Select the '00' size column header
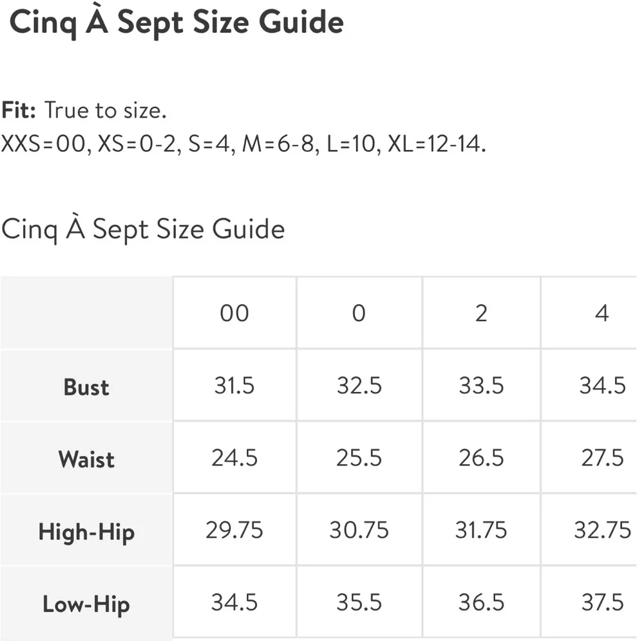644x644 pixels. click(234, 314)
